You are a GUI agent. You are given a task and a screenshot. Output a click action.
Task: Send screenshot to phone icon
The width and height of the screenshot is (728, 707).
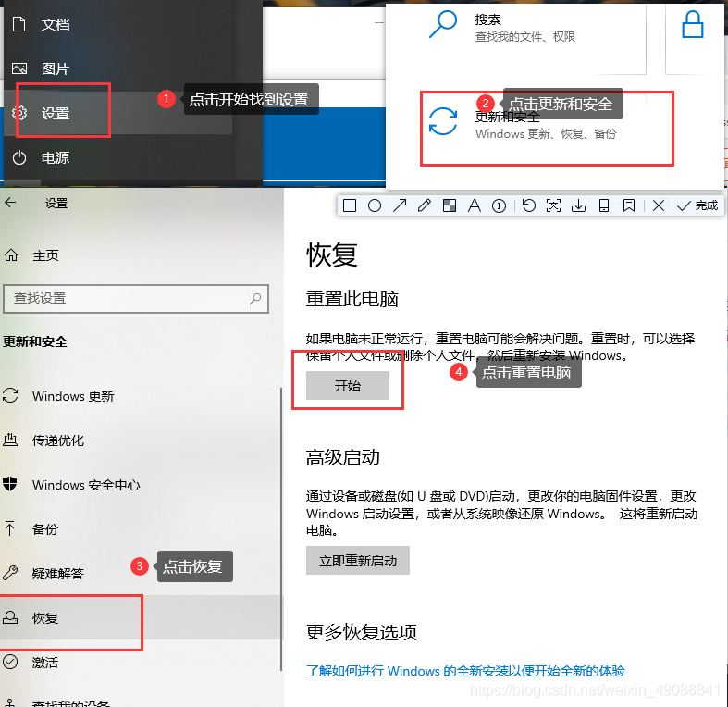point(603,205)
